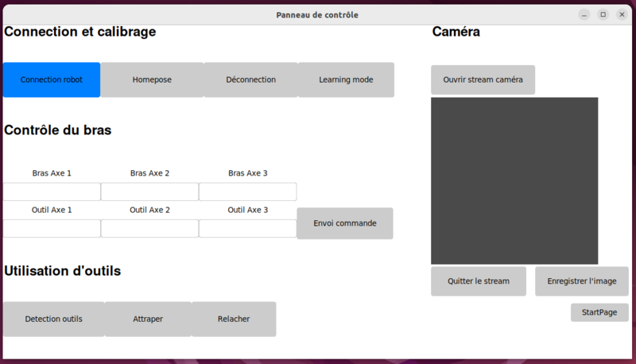This screenshot has height=364, width=636.
Task: Click the gray camera preview area
Action: [514, 180]
